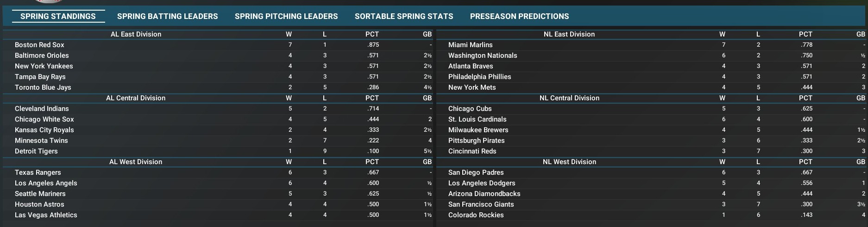Click Chicago Cubs in NL Central
This screenshot has width=868, height=227.
(x=470, y=109)
